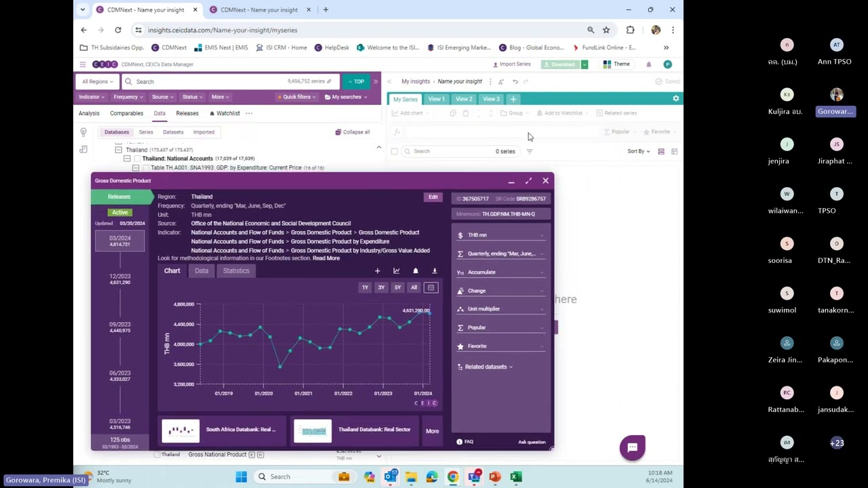Open View 2 tab
Image resolution: width=868 pixels, height=488 pixels.
pos(464,99)
